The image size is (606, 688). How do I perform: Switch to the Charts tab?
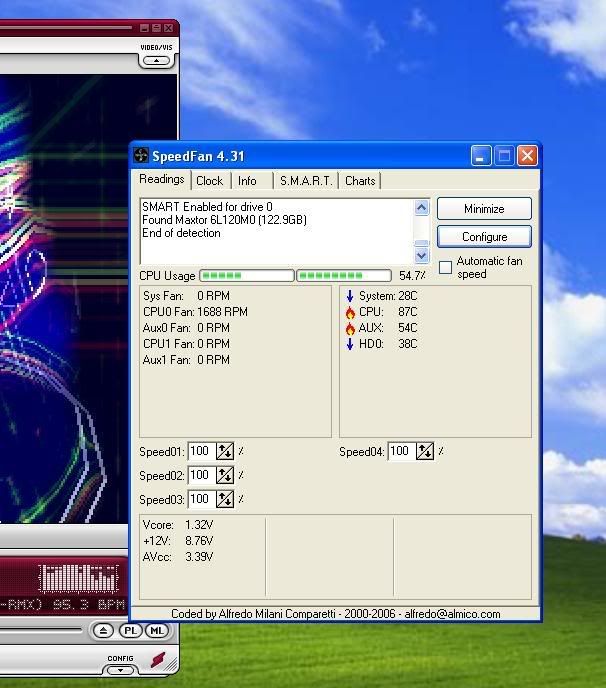tap(360, 181)
